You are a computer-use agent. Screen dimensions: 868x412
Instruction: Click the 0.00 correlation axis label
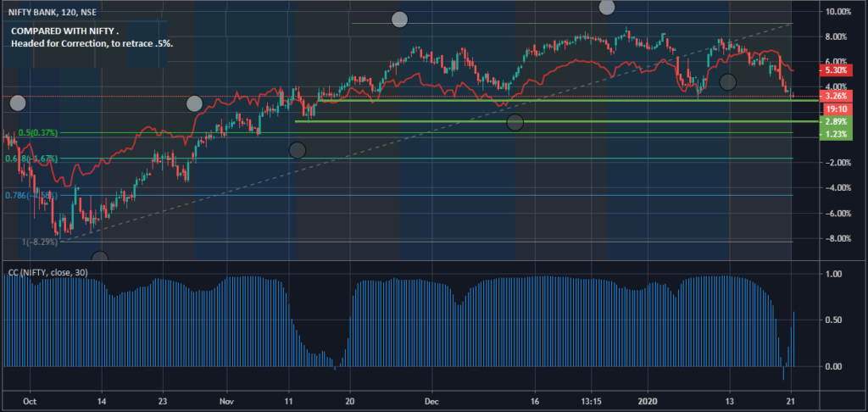tap(834, 366)
